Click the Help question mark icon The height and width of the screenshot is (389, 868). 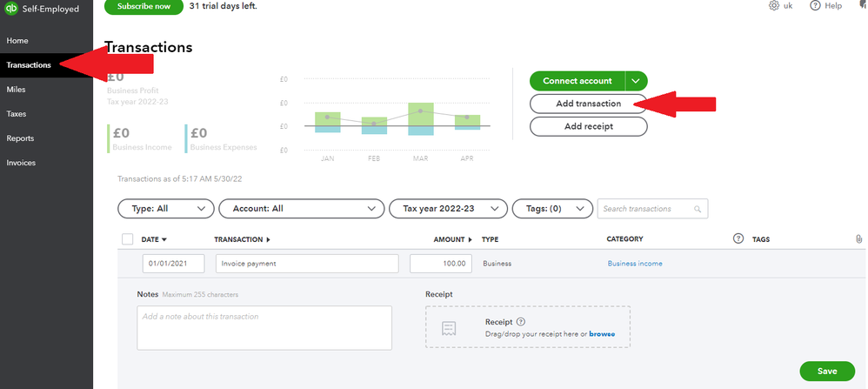click(815, 6)
